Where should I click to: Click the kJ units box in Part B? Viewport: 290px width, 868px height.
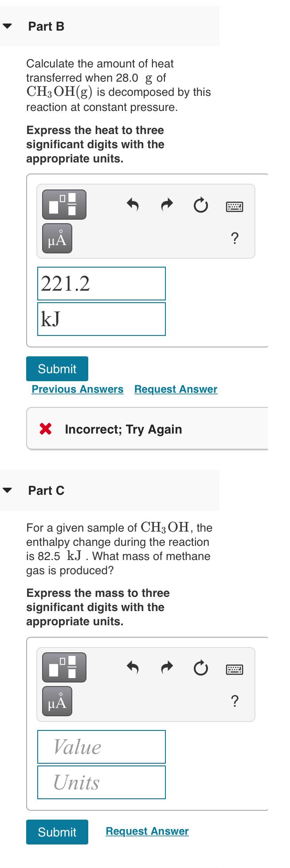[x=101, y=319]
